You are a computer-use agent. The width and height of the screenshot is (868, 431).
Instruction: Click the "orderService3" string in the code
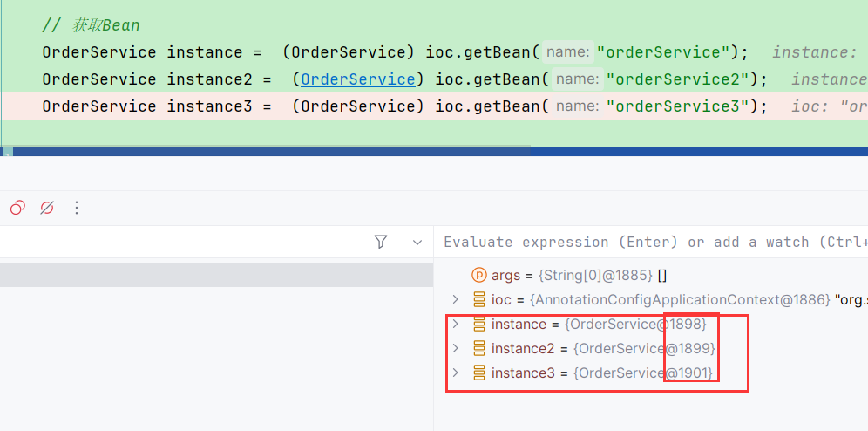coord(677,106)
